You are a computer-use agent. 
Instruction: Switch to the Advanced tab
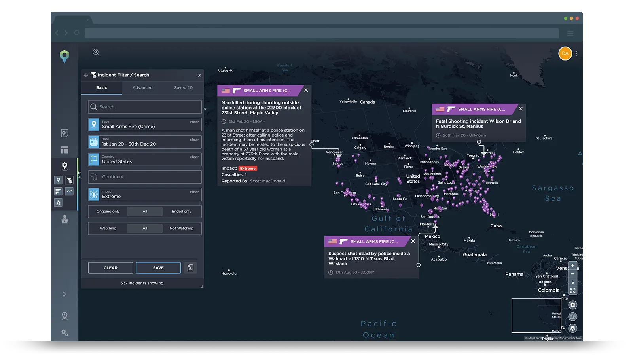click(142, 88)
